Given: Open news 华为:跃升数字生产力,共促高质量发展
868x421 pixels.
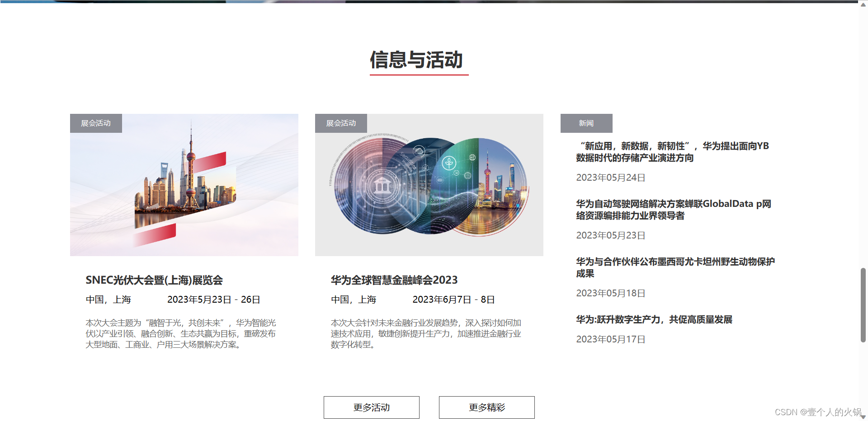Looking at the screenshot, I should tap(654, 319).
